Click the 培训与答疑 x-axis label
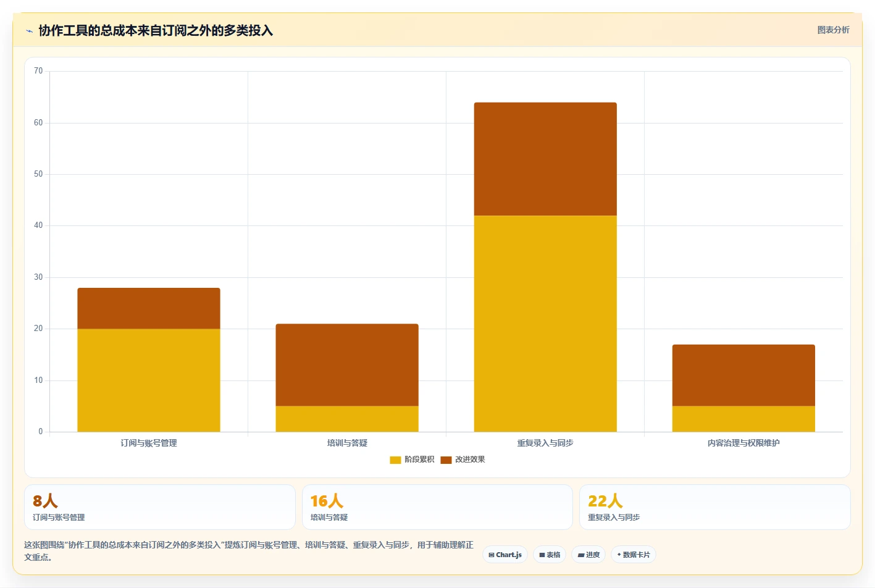The image size is (875, 588). click(x=347, y=443)
